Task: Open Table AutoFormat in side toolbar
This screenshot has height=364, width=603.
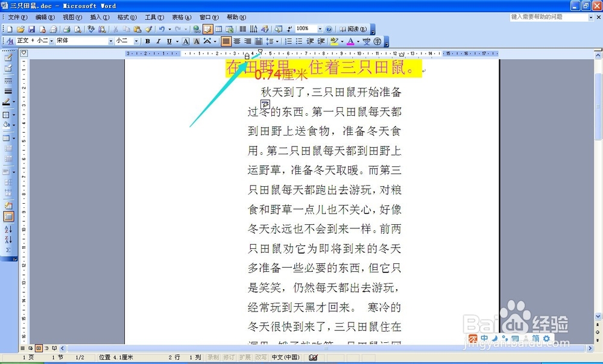Action: 8,206
